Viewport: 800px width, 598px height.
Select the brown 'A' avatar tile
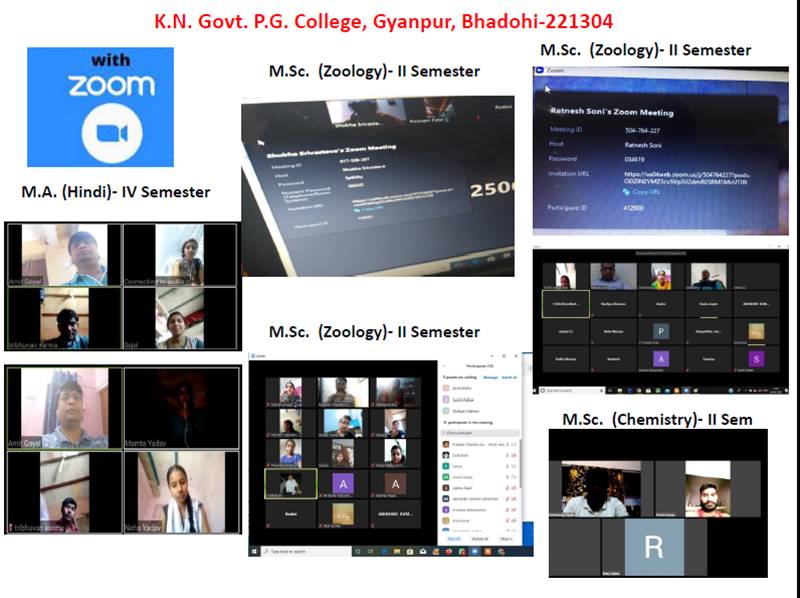(395, 484)
